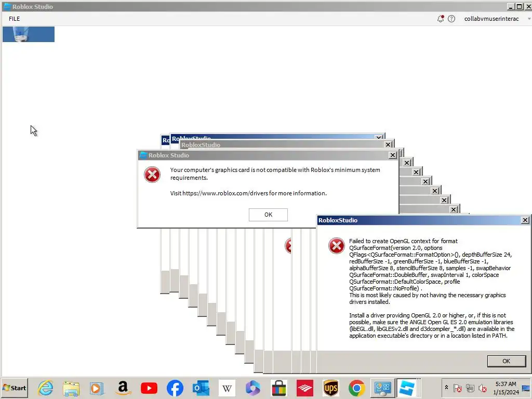The height and width of the screenshot is (399, 532).
Task: Open the muted volume tray icon
Action: point(482,388)
